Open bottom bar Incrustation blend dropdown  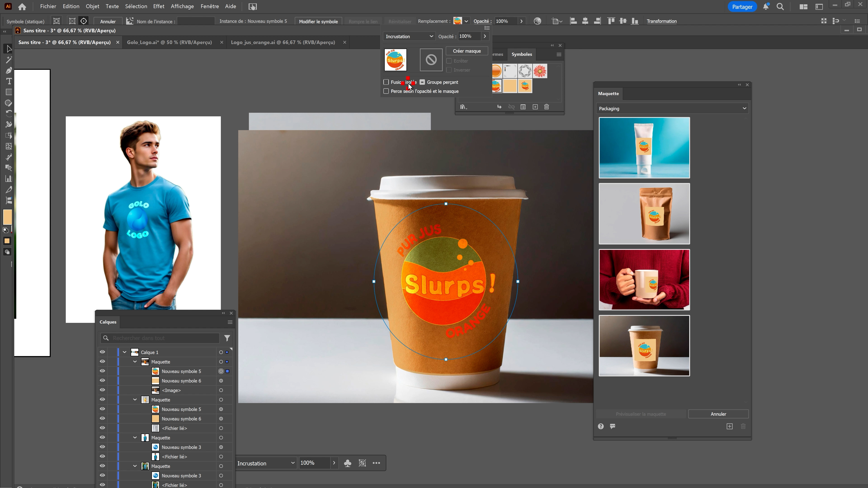coord(266,463)
